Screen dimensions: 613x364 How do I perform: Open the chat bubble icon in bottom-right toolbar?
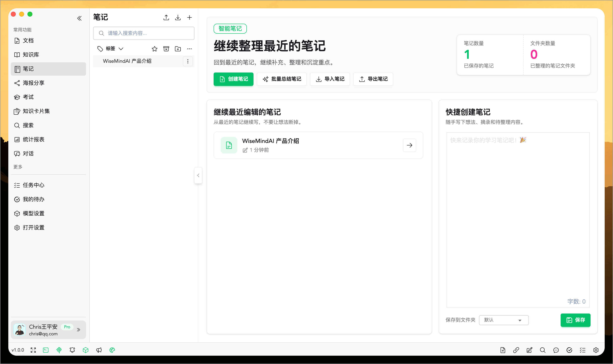click(556, 350)
